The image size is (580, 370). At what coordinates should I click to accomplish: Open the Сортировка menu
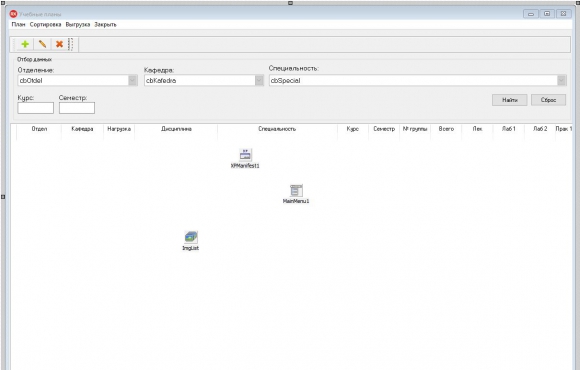coord(45,24)
